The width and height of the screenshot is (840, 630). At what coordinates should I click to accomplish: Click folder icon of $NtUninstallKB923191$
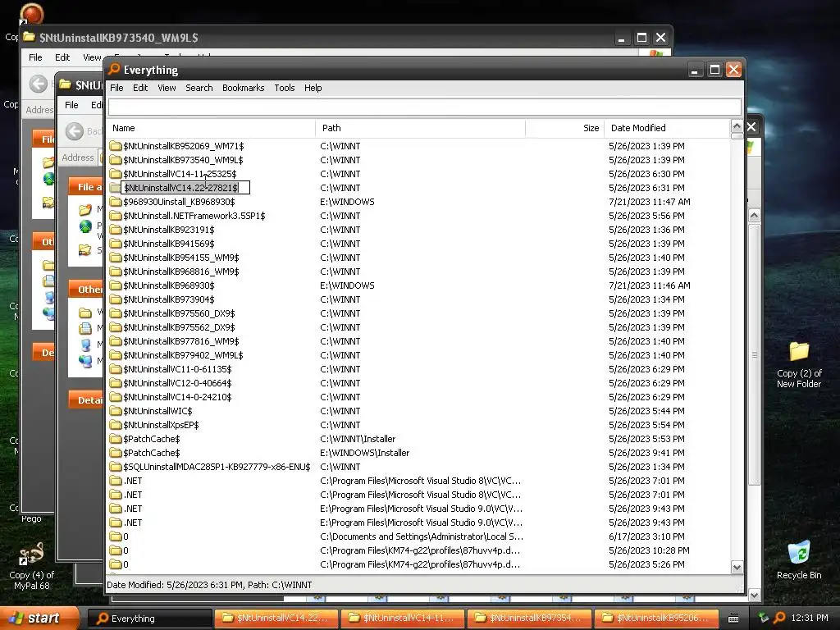point(115,230)
